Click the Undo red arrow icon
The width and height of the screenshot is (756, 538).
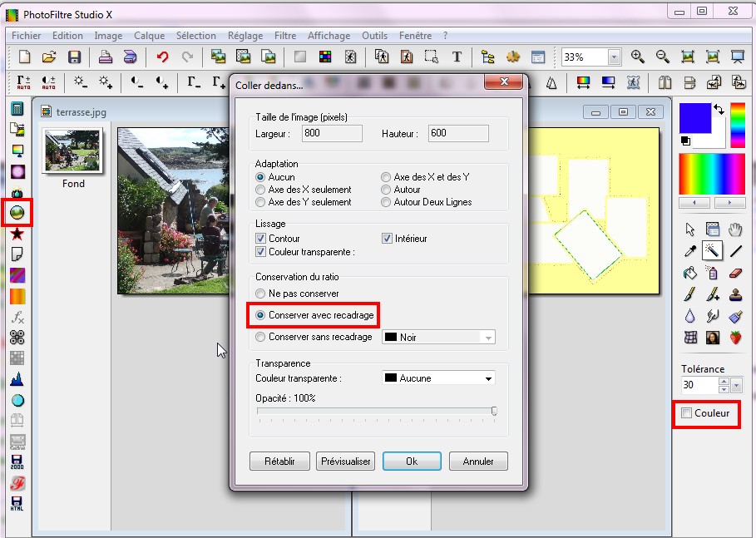pyautogui.click(x=162, y=57)
